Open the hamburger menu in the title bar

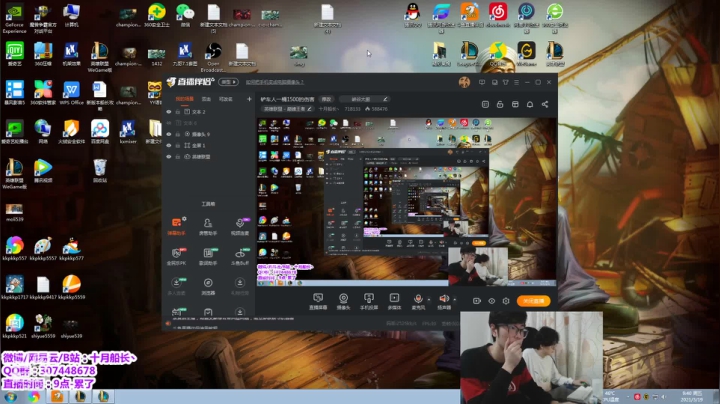point(517,82)
